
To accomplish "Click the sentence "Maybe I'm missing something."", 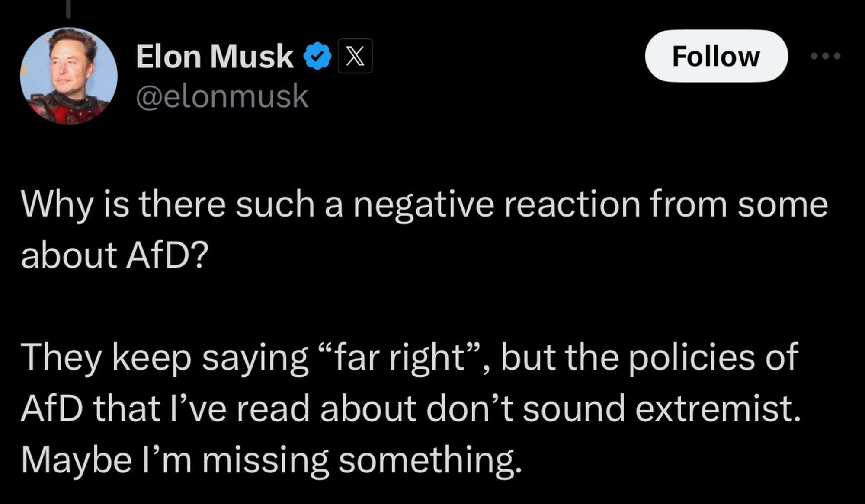I will point(271,459).
